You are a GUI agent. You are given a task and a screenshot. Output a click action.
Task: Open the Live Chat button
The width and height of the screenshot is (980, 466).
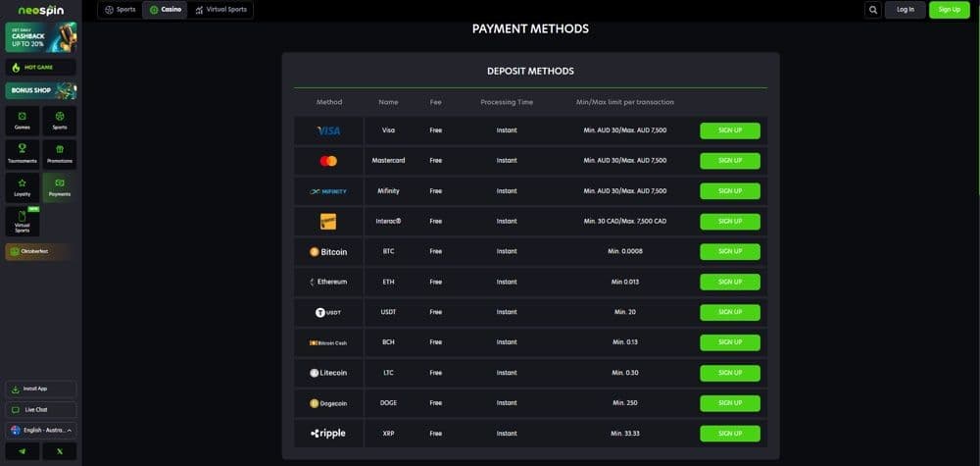[40, 410]
